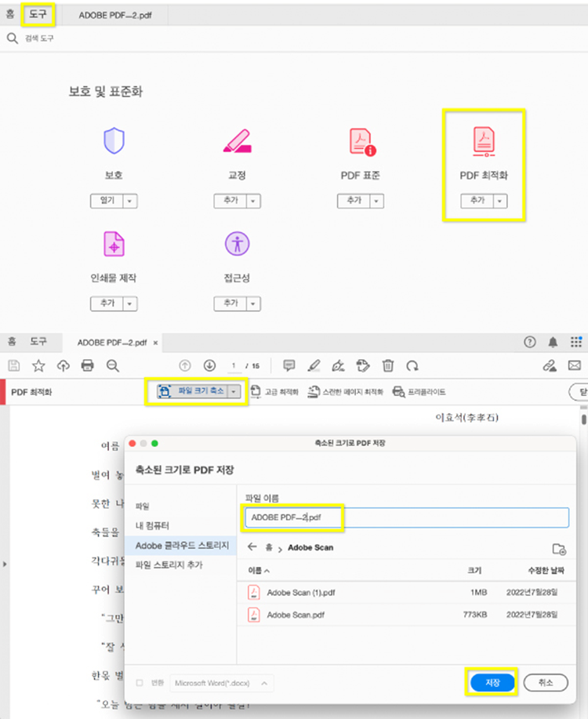Screen dimensions: 588x719
Task: Select Adobe Scan.pdf file row
Action: pos(407,615)
